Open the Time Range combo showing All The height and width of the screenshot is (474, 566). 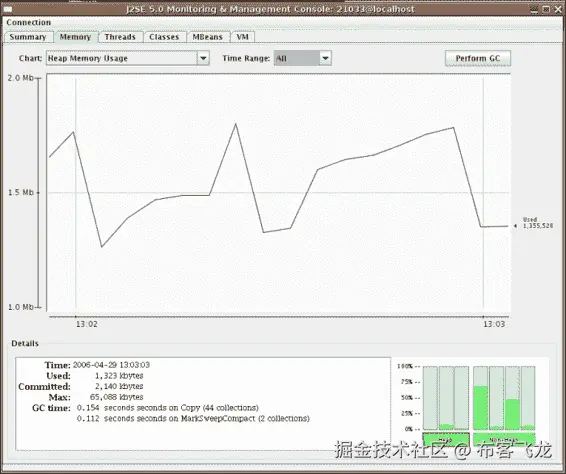(x=302, y=58)
